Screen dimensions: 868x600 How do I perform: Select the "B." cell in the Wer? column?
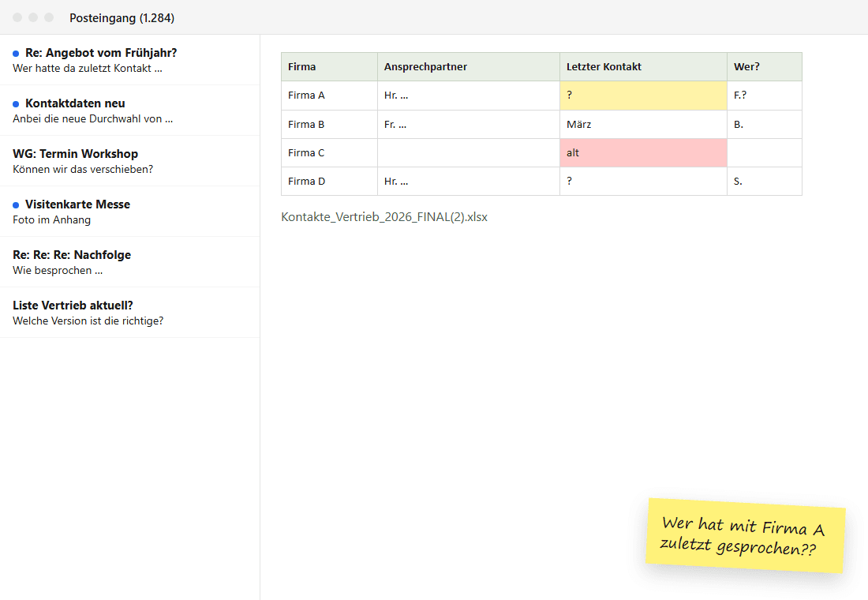click(x=765, y=124)
